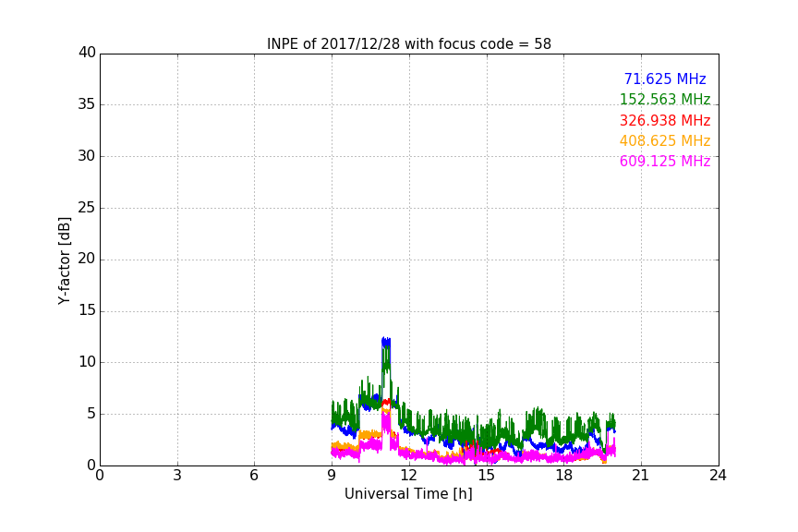This screenshot has width=798, height=532.
Task: Click the x-axis tick value 12
Action: (408, 476)
